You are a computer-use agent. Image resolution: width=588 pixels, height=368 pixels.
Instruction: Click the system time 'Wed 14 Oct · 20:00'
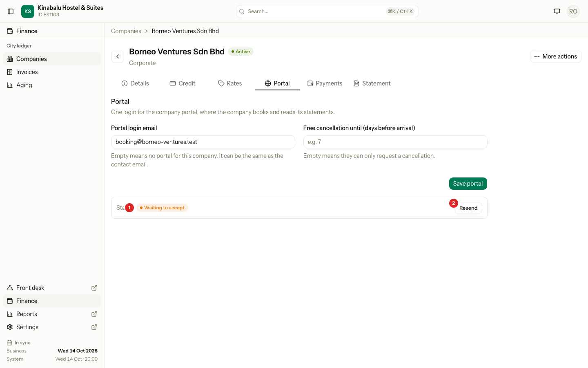click(77, 359)
